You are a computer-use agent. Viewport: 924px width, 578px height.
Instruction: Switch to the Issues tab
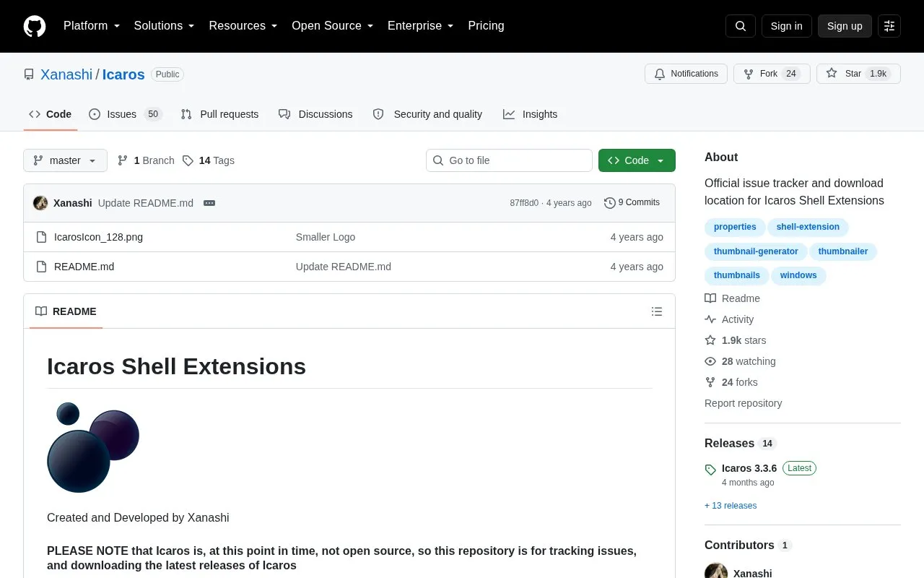[126, 114]
